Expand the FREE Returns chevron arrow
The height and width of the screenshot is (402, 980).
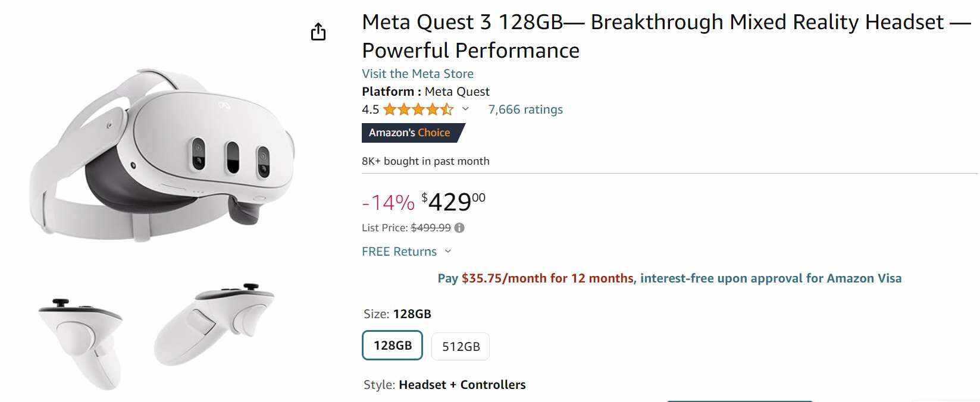coord(448,252)
